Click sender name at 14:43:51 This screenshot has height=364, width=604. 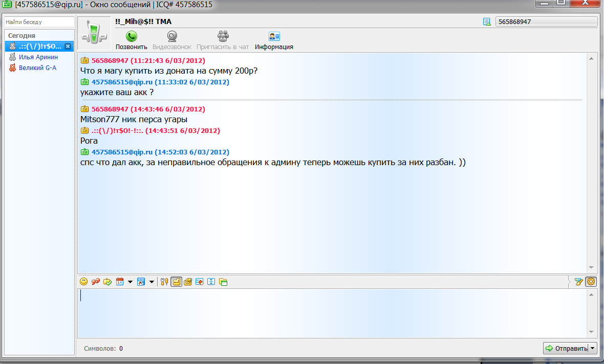[156, 130]
